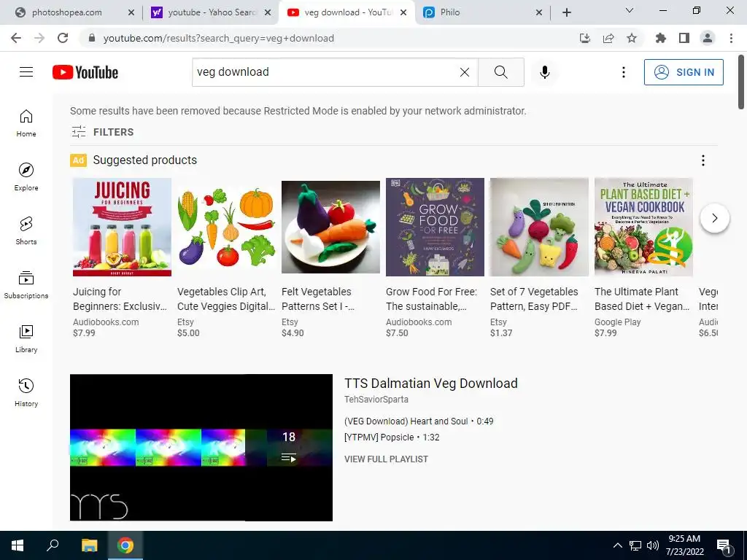The height and width of the screenshot is (560, 747).
Task: Toggle Chrome side panel
Action: pyautogui.click(x=684, y=38)
